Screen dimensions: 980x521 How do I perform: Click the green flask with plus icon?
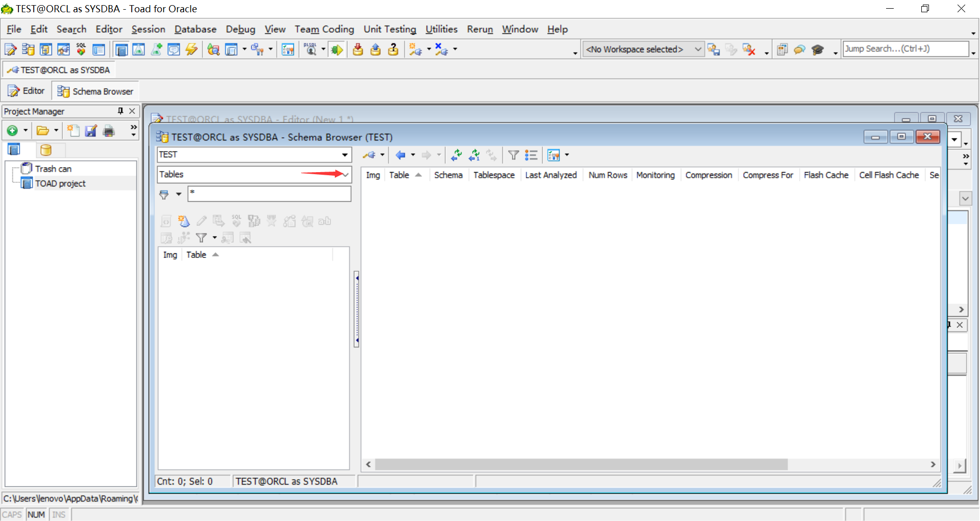156,50
